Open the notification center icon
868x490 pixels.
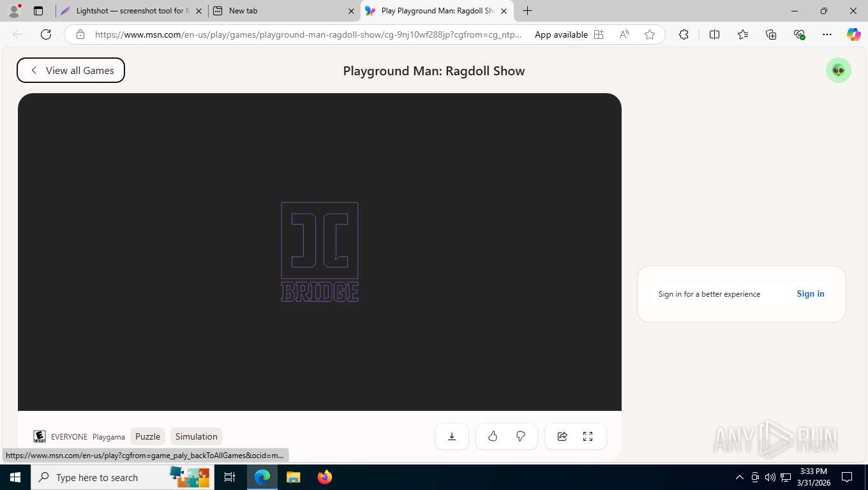point(847,477)
